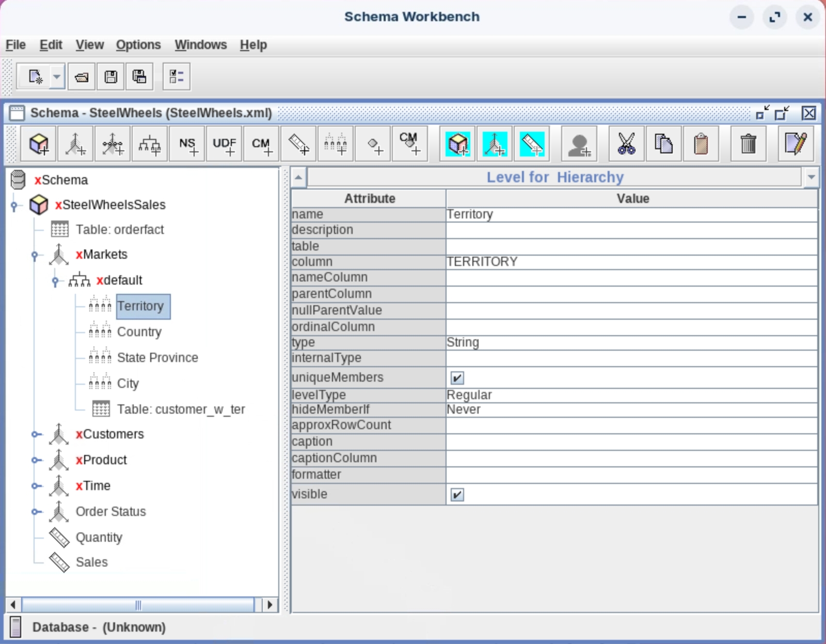Open the New file dropdown arrow
826x644 pixels.
tap(57, 77)
